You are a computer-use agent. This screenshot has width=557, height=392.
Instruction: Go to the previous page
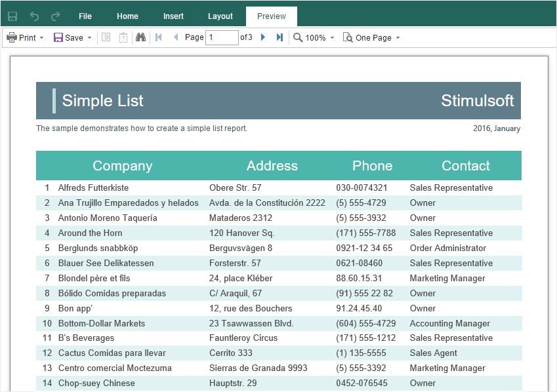pyautogui.click(x=175, y=38)
